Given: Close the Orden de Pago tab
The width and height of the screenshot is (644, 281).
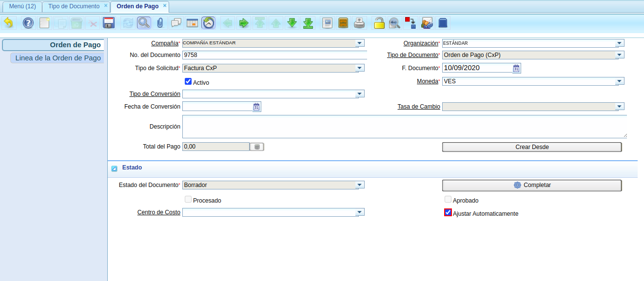Looking at the screenshot, I should click(x=165, y=6).
